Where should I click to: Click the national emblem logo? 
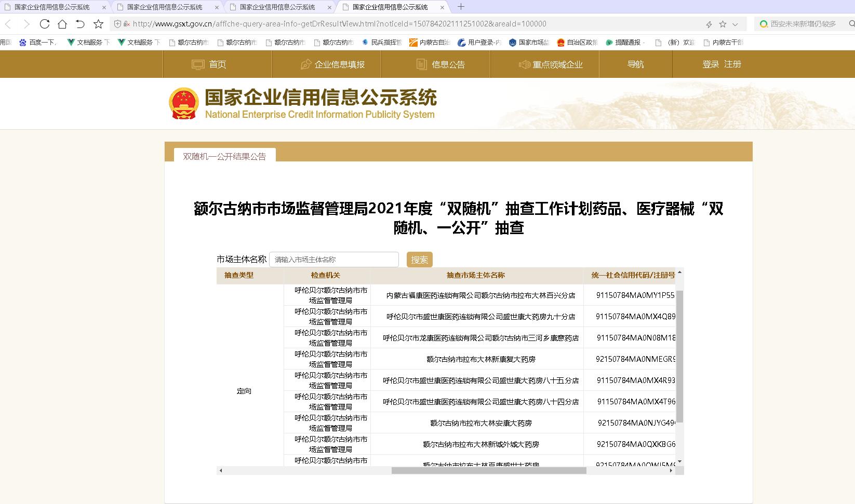pos(184,103)
